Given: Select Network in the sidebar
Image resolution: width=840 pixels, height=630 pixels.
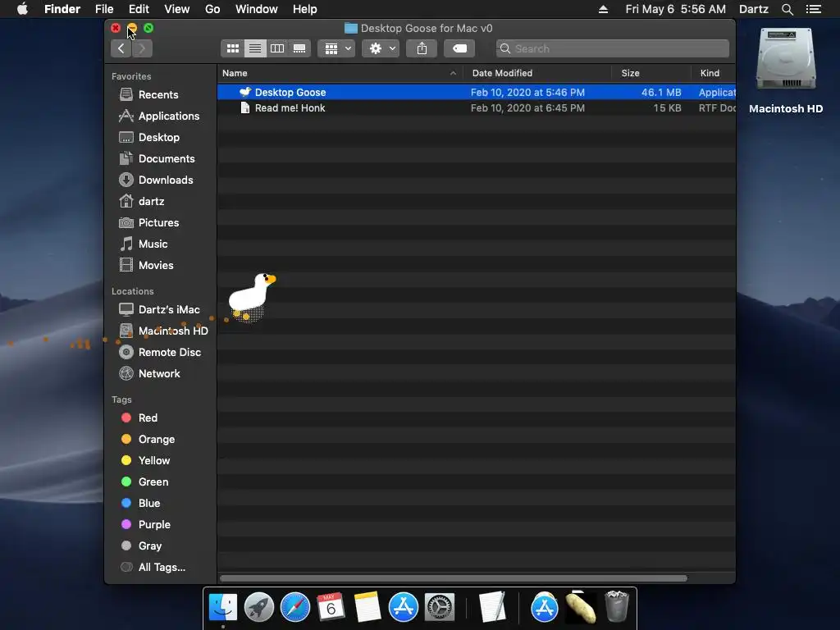Looking at the screenshot, I should (160, 374).
